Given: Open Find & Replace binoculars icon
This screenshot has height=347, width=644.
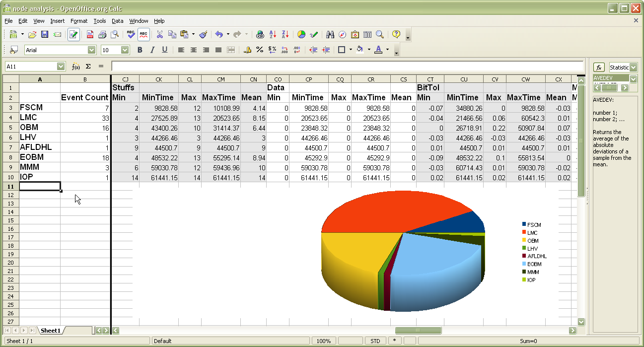Looking at the screenshot, I should (330, 34).
